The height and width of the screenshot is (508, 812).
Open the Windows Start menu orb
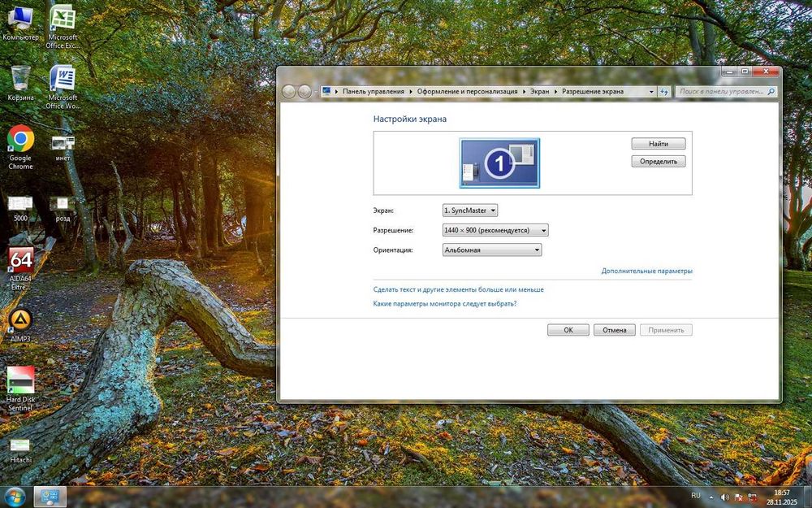pos(15,497)
